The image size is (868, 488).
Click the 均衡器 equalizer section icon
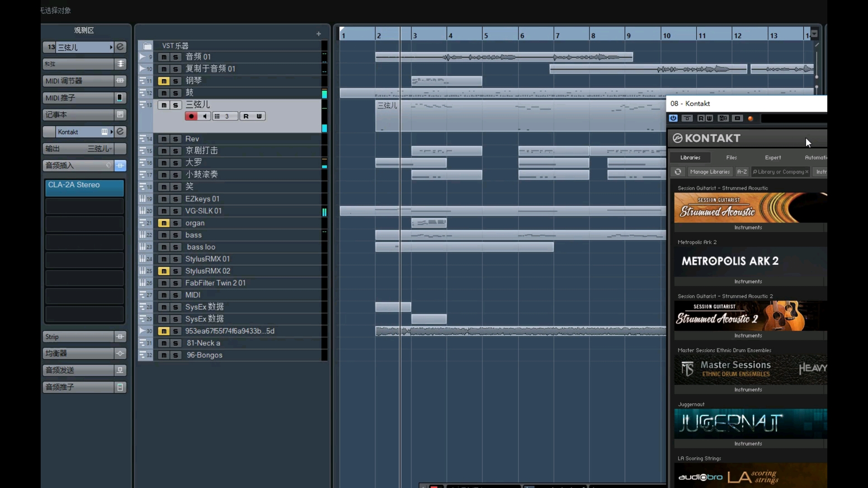pos(120,353)
